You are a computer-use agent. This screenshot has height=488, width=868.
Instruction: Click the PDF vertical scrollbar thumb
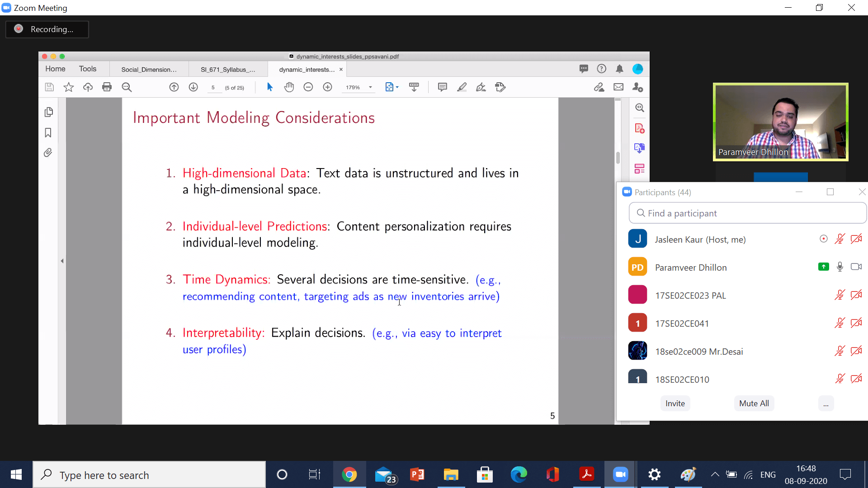point(618,158)
